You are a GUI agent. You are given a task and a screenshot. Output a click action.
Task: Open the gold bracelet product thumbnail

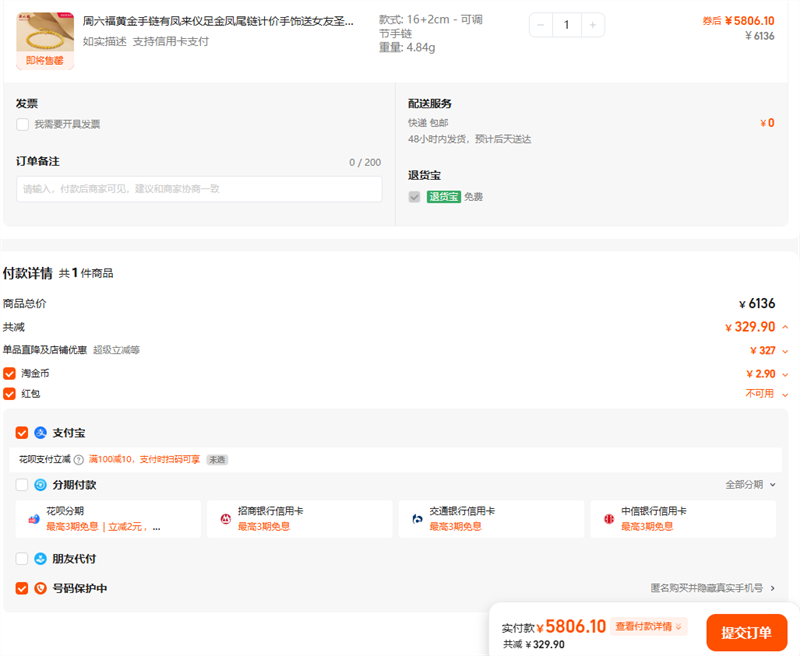(x=45, y=32)
